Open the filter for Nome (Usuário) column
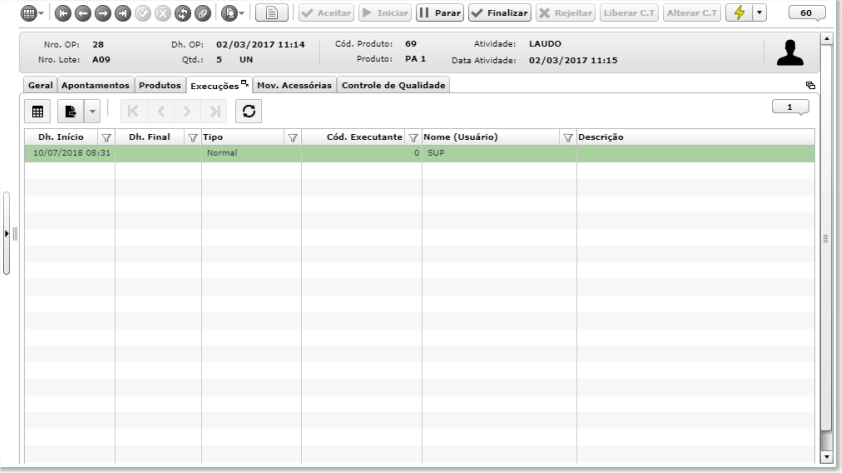Viewport: 842px width, 473px height. tap(568, 137)
